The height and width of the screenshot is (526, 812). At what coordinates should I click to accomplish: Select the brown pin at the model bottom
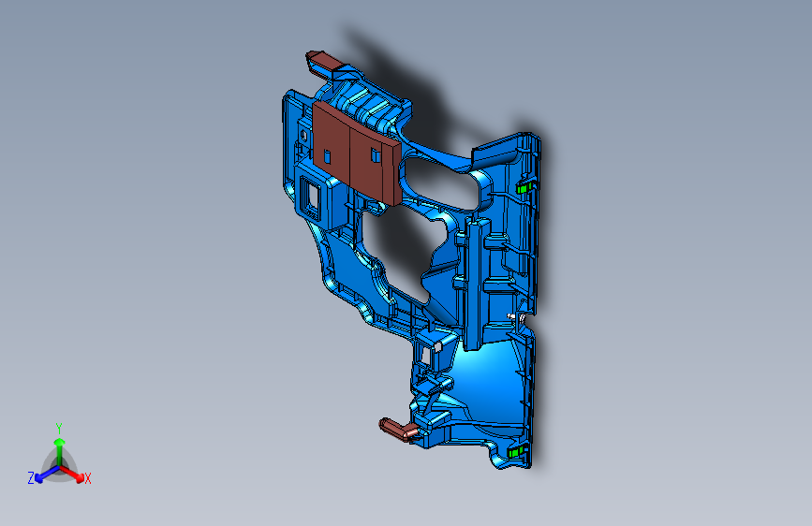pos(398,430)
